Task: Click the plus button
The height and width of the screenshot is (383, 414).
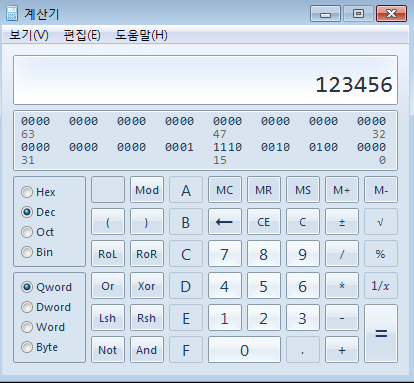Action: tap(342, 350)
